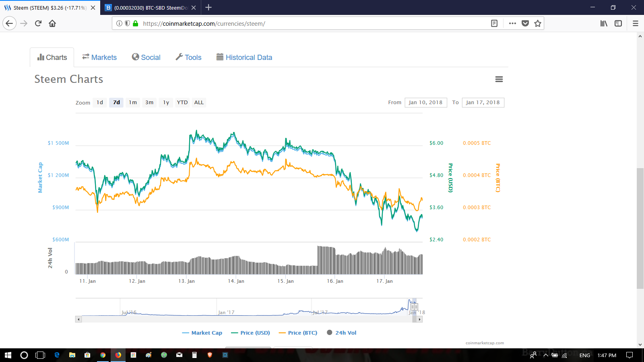The width and height of the screenshot is (644, 362).
Task: Set chart zoom to 7d
Action: 117,103
